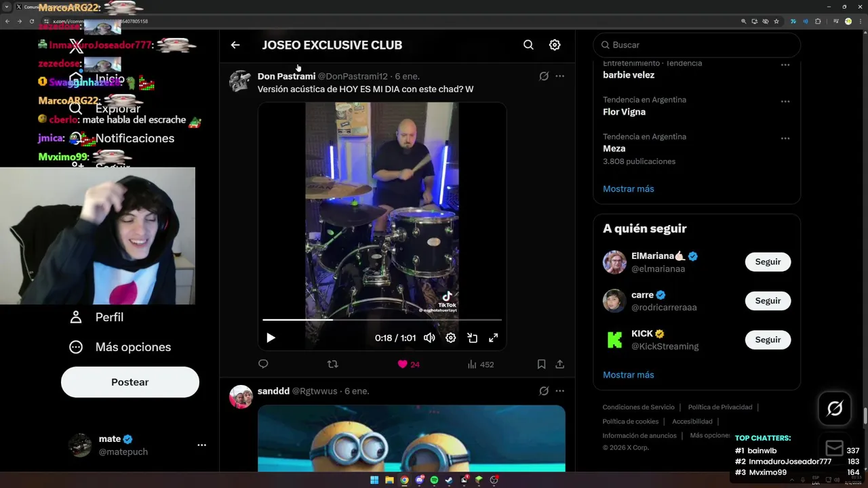This screenshot has width=868, height=488.
Task: Open Política de cookies link
Action: pyautogui.click(x=631, y=422)
